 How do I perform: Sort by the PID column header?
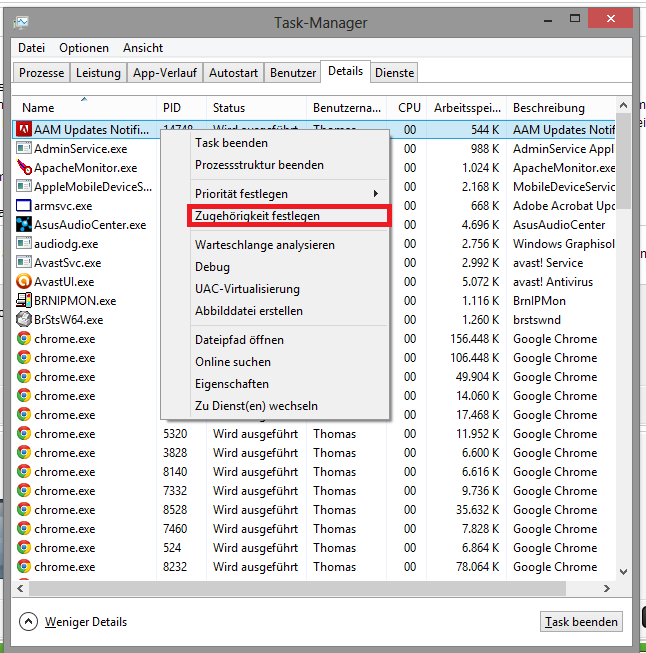click(x=172, y=108)
